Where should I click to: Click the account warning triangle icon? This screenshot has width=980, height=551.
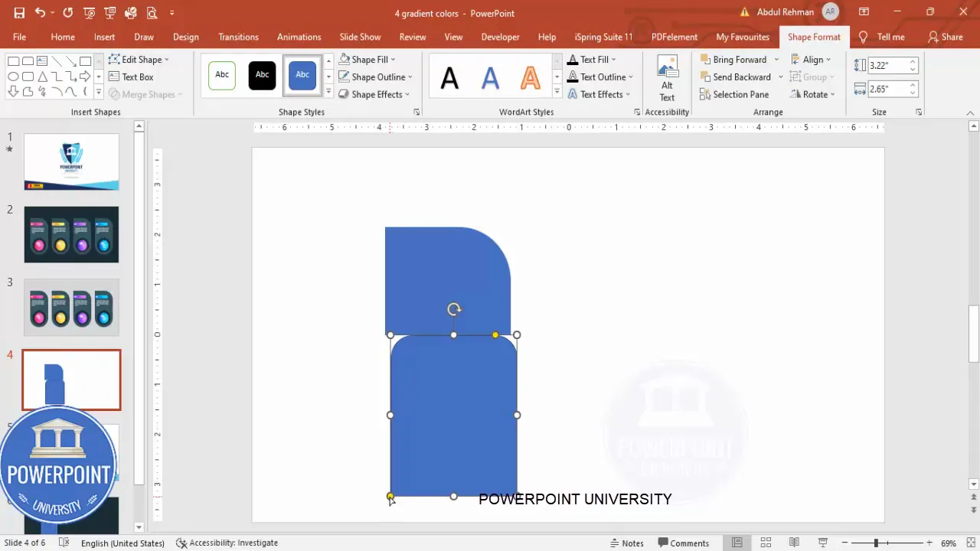pyautogui.click(x=745, y=12)
